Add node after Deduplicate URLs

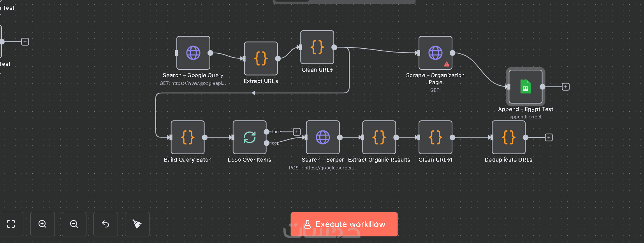pos(549,137)
